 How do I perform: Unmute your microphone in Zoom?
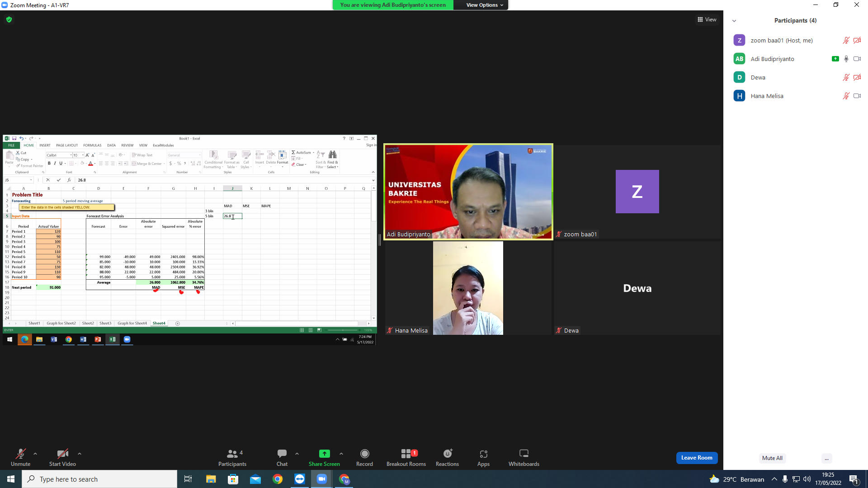tap(20, 457)
